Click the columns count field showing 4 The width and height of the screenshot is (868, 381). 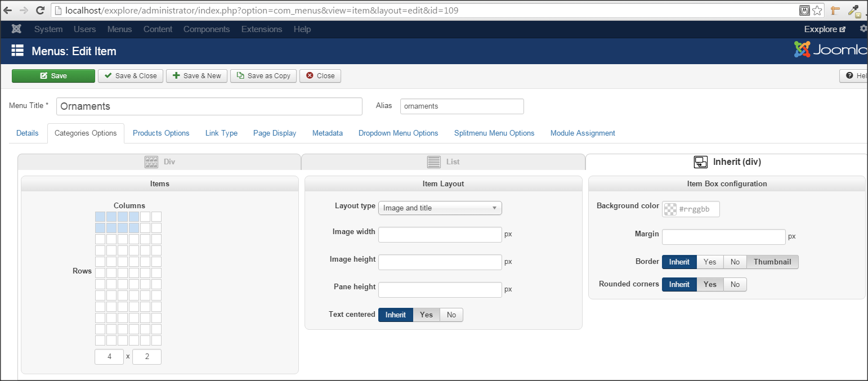click(x=109, y=357)
